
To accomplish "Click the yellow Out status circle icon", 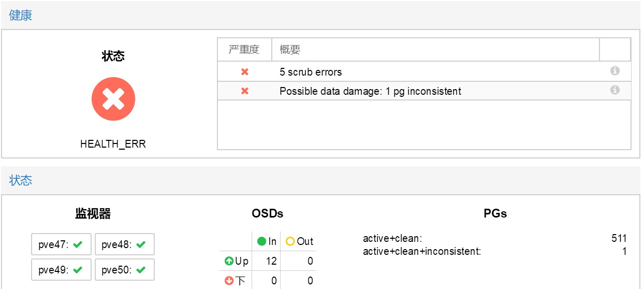I will tap(290, 241).
